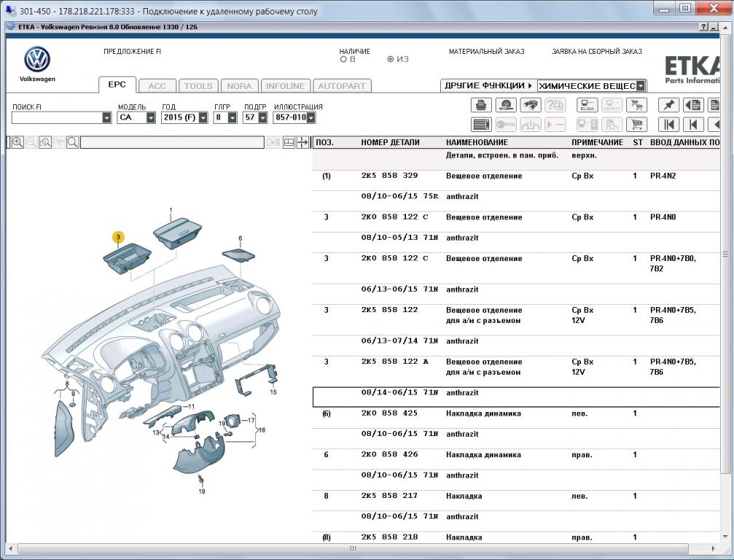Click ЗАЯВКА НА СБОРНЫЙ ЗАКАЗ

597,52
